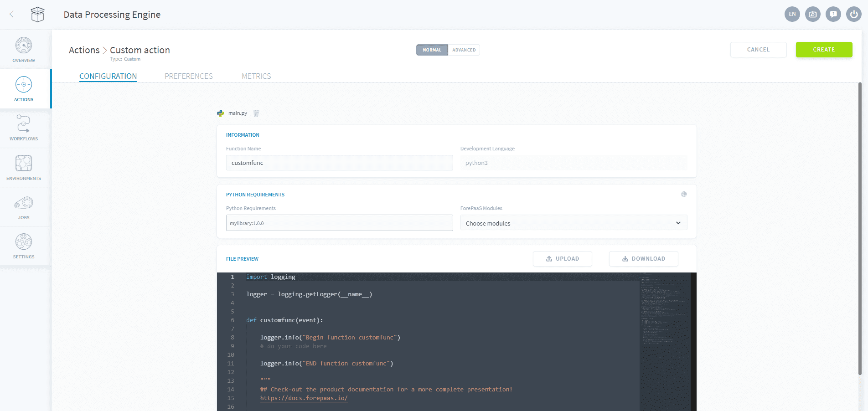Click the def customfunc(event) code line
Image resolution: width=868 pixels, height=411 pixels.
coord(284,320)
